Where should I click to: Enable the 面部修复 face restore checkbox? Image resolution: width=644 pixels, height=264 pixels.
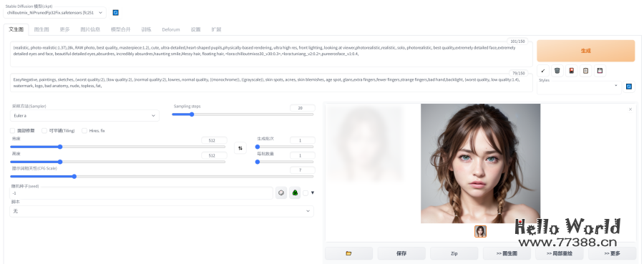pos(13,130)
